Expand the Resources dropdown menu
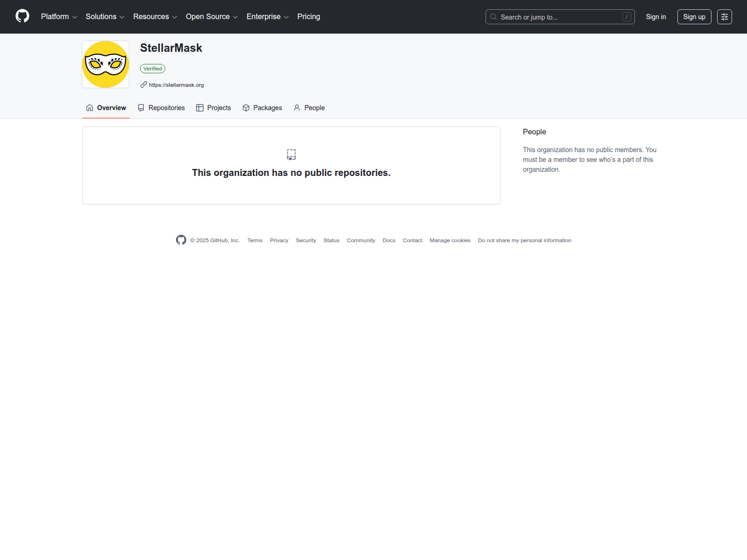The width and height of the screenshot is (747, 560). click(x=155, y=16)
